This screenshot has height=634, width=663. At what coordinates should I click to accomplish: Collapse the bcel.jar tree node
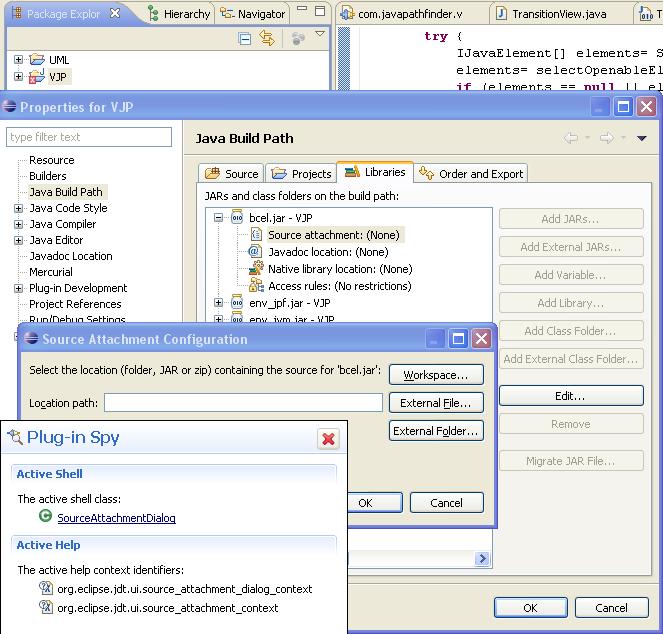pyautogui.click(x=218, y=218)
